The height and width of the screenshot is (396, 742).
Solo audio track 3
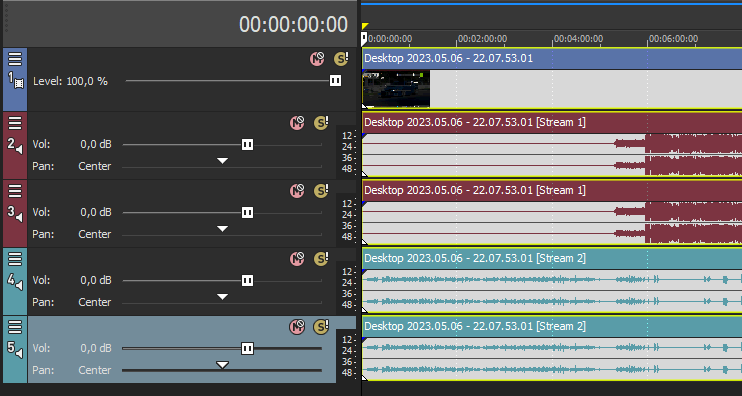click(x=321, y=191)
